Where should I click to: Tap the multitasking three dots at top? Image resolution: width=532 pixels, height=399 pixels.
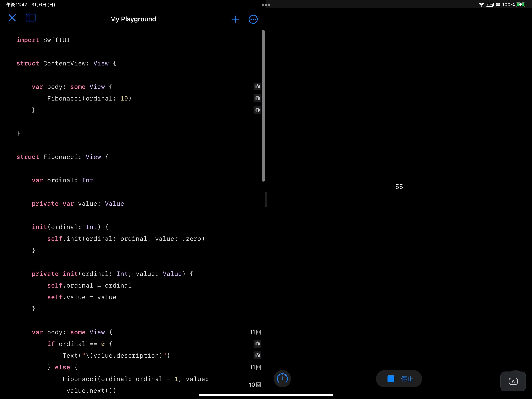(x=266, y=5)
